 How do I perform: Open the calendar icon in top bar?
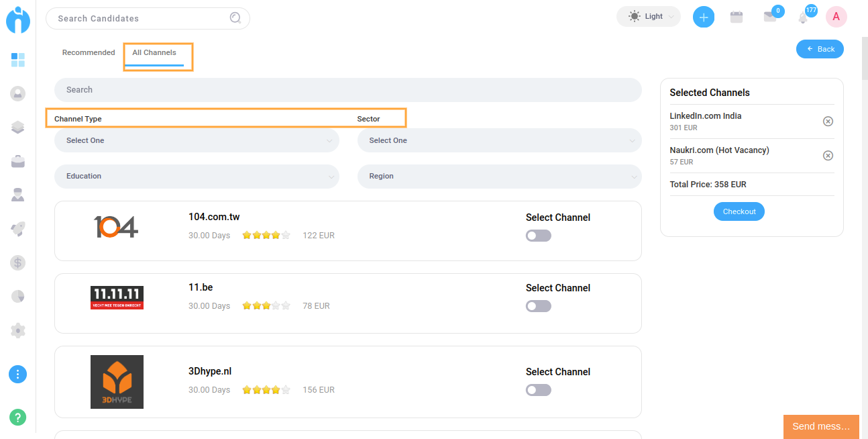click(x=737, y=17)
